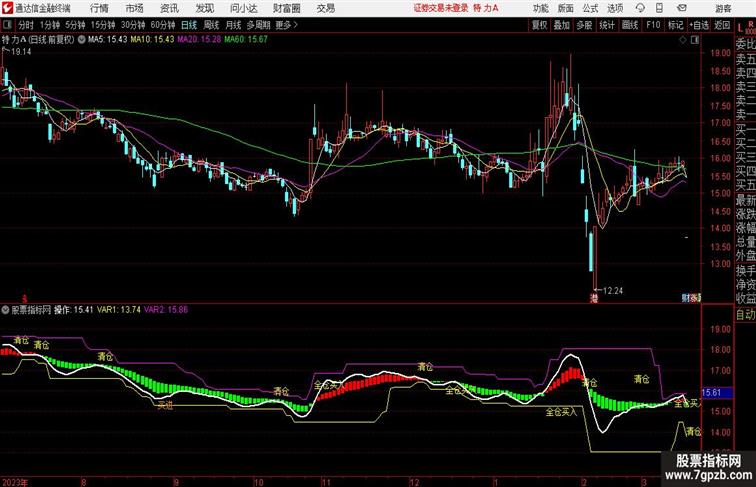The height and width of the screenshot is (487, 756).
Task: Open the 资讯 menu
Action: (169, 8)
